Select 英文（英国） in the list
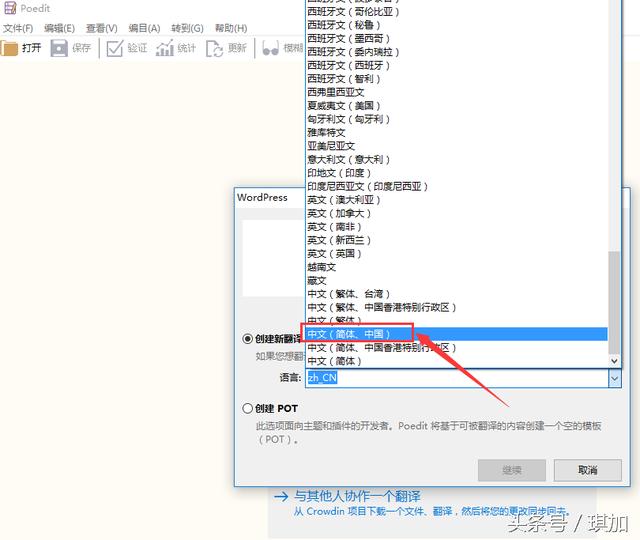640x540 pixels. click(x=457, y=253)
